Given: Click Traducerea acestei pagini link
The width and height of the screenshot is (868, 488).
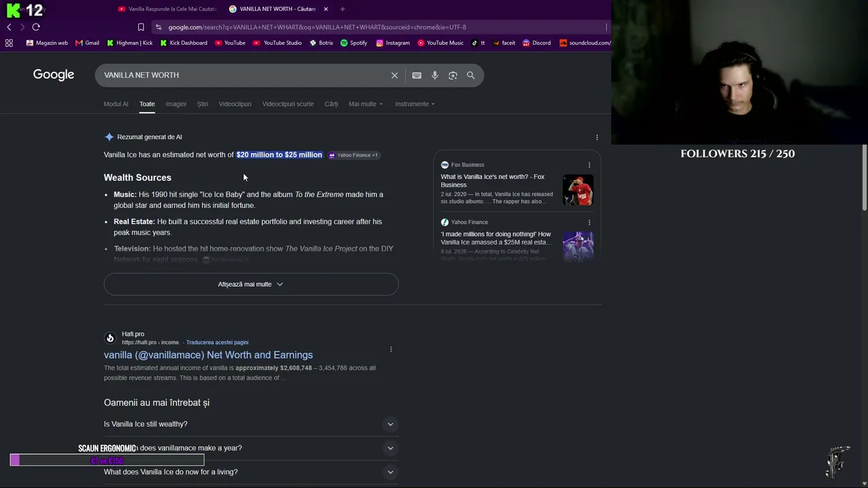Looking at the screenshot, I should click(217, 342).
